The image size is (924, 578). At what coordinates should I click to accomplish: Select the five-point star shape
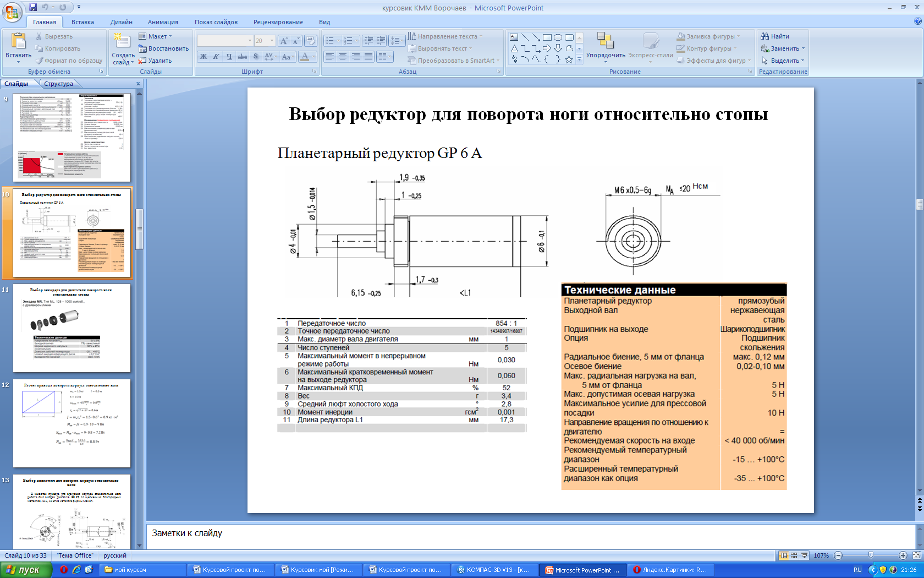[x=569, y=59]
